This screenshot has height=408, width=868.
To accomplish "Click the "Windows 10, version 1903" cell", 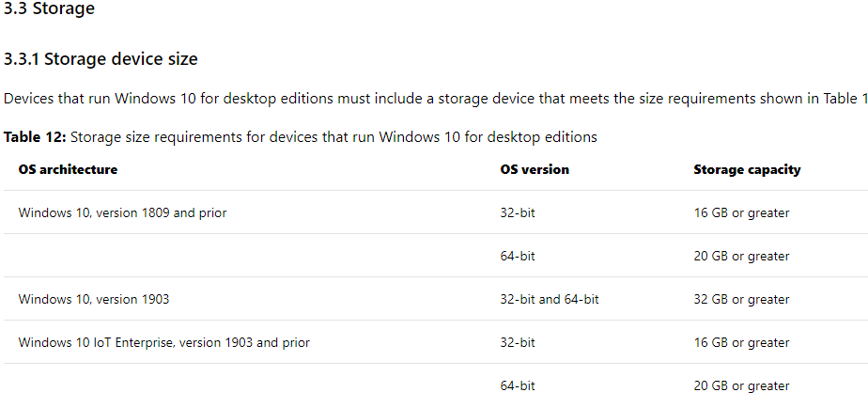I will point(94,299).
